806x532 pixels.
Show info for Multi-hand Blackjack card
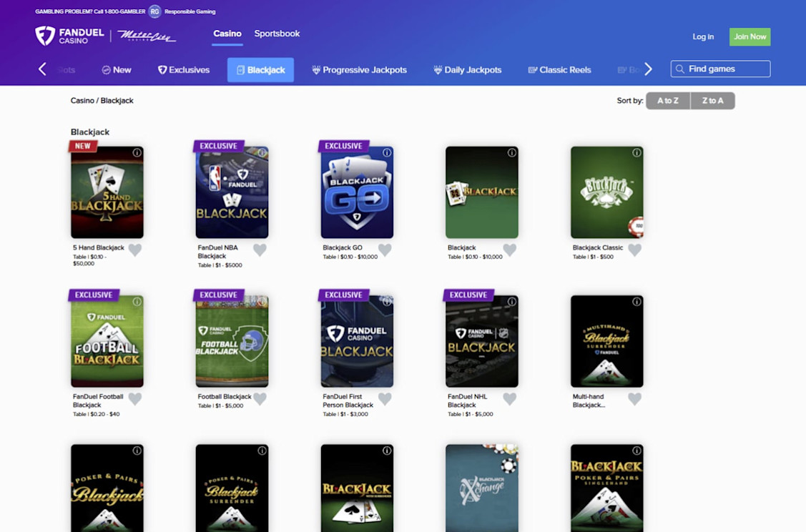637,302
